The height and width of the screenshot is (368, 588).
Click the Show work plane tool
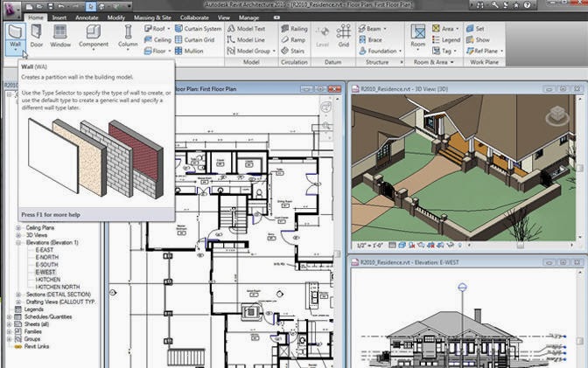[478, 39]
